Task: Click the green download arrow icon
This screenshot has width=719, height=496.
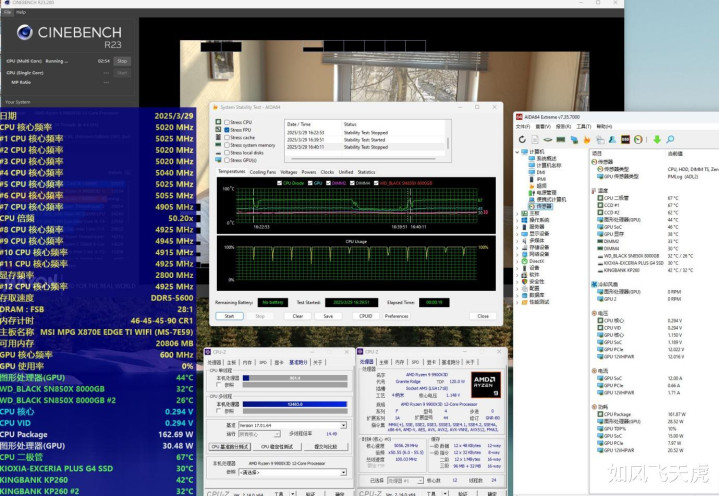Action: tap(657, 139)
